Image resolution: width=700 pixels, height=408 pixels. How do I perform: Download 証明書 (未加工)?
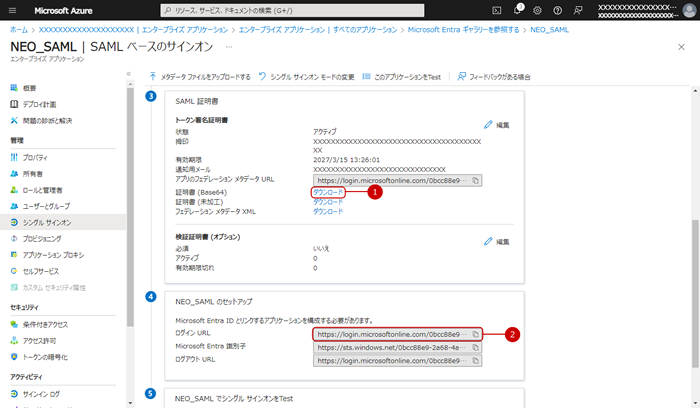pyautogui.click(x=328, y=202)
